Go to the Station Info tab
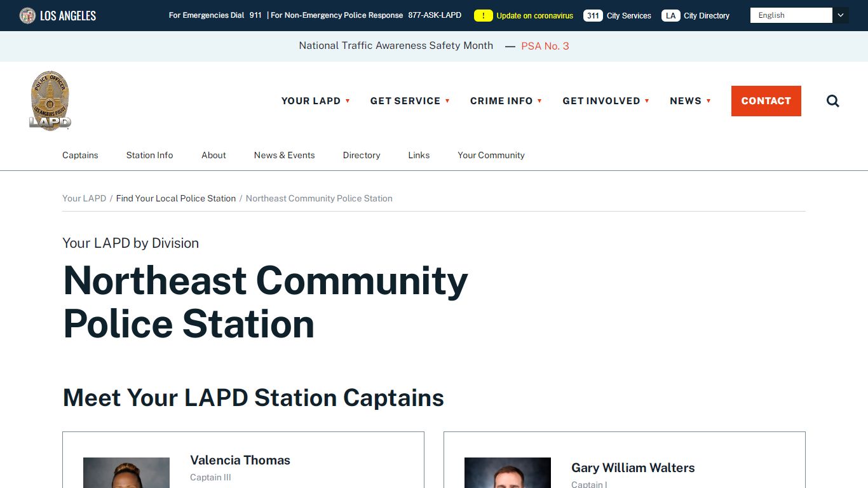Image resolution: width=868 pixels, height=488 pixels. [x=149, y=155]
